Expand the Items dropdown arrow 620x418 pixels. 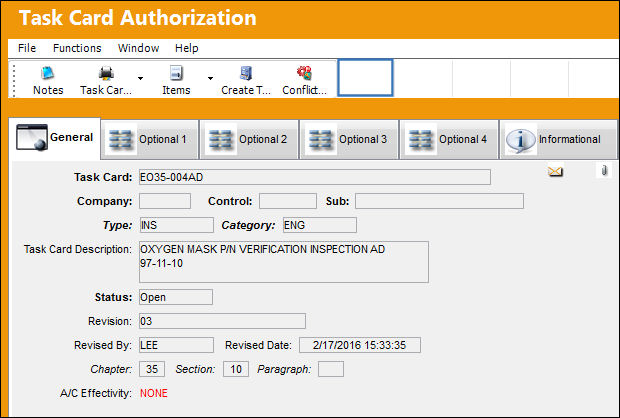point(210,78)
